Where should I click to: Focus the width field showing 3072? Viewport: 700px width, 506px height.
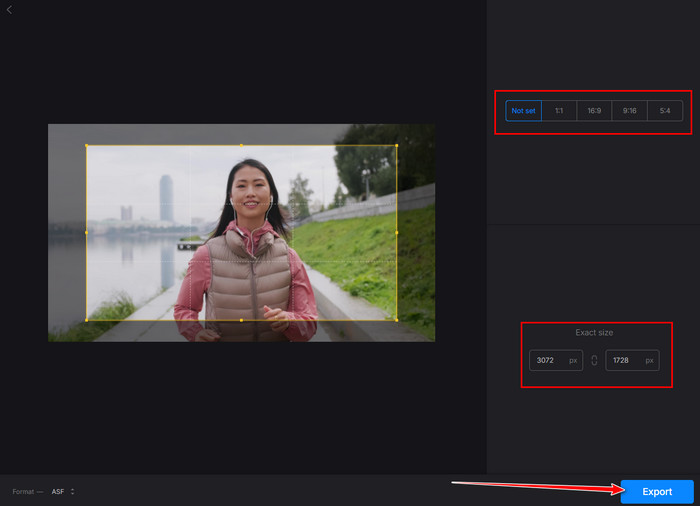pyautogui.click(x=549, y=360)
